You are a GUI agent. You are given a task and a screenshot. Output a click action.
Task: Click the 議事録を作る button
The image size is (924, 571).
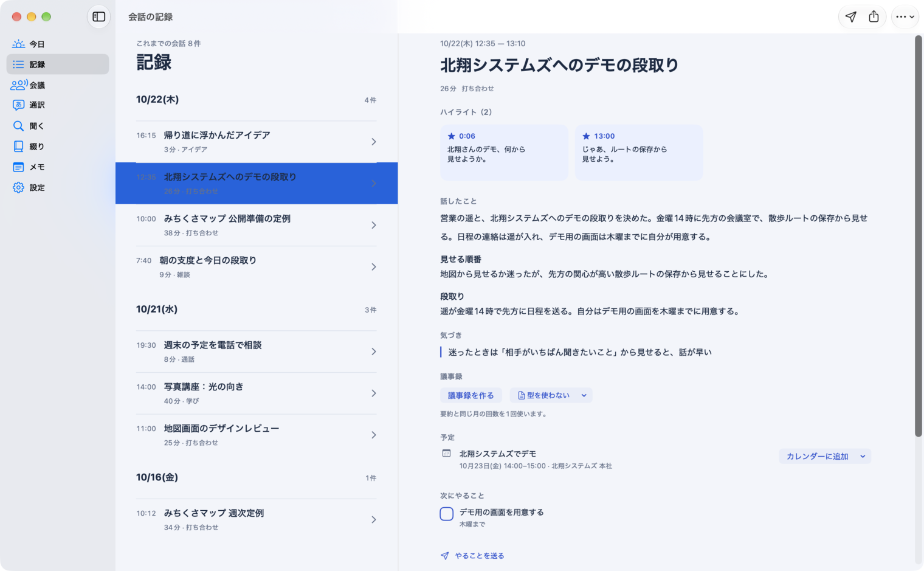pos(471,395)
